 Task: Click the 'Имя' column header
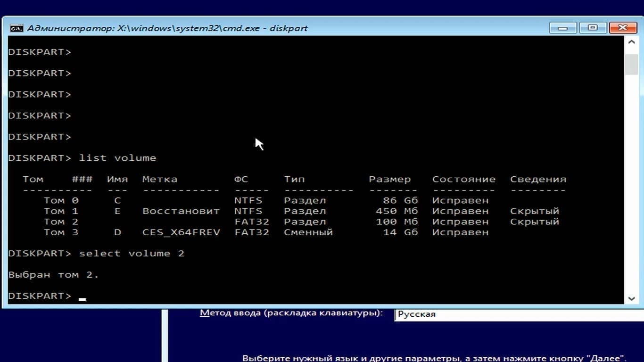pyautogui.click(x=117, y=180)
